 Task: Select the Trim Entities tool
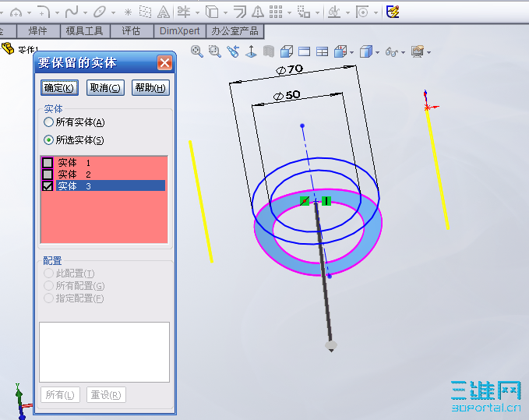pyautogui.click(x=184, y=12)
